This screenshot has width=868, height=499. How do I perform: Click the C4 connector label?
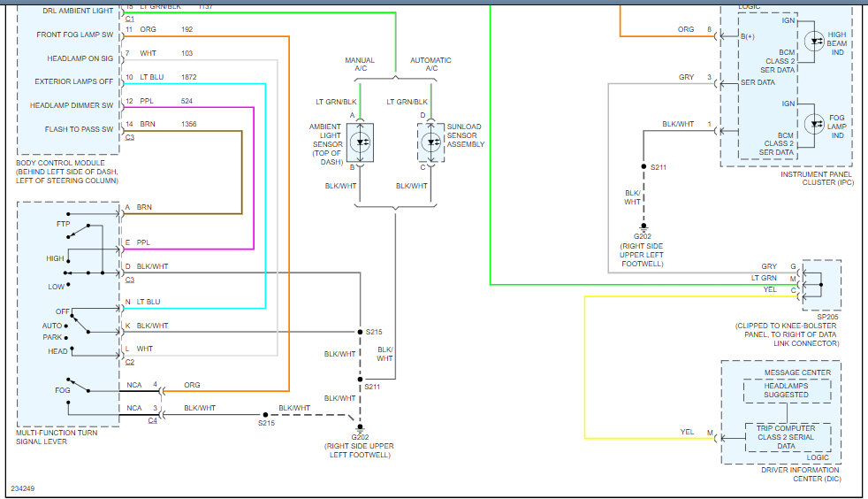pyautogui.click(x=152, y=421)
